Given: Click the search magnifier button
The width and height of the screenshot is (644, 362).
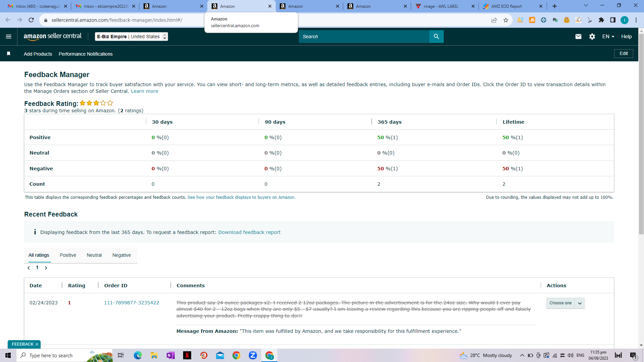Looking at the screenshot, I should coord(436,37).
